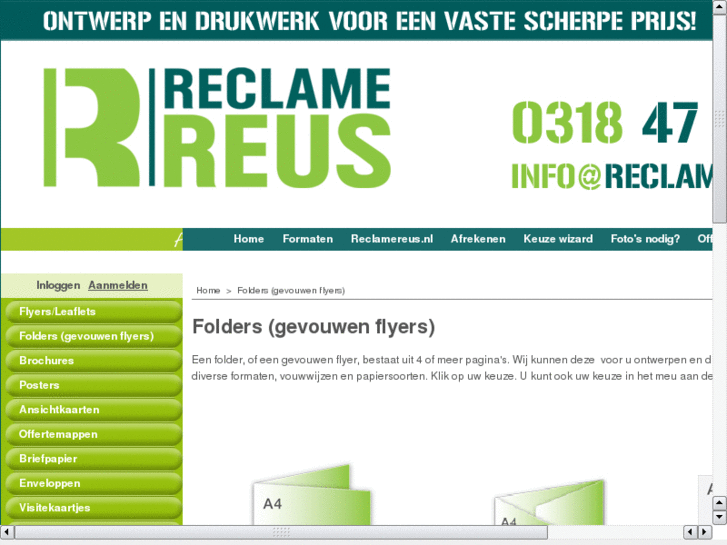Click the inner page scroll-left arrow at bottom right

click(690, 532)
